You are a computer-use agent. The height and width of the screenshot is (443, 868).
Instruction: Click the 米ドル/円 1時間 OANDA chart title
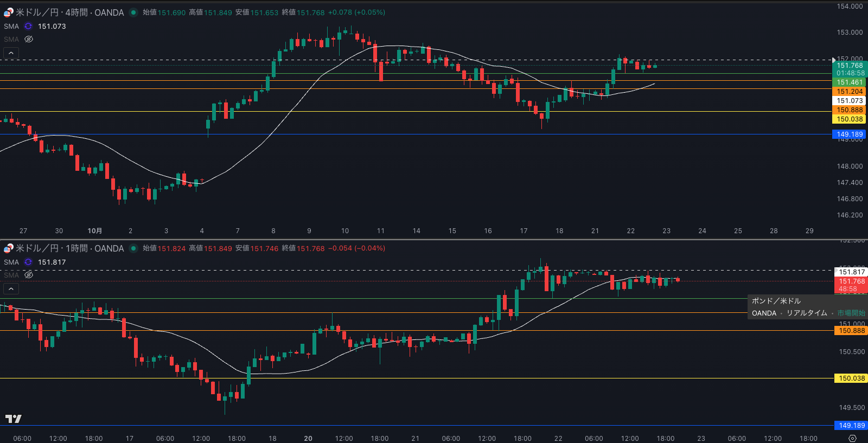tap(69, 248)
